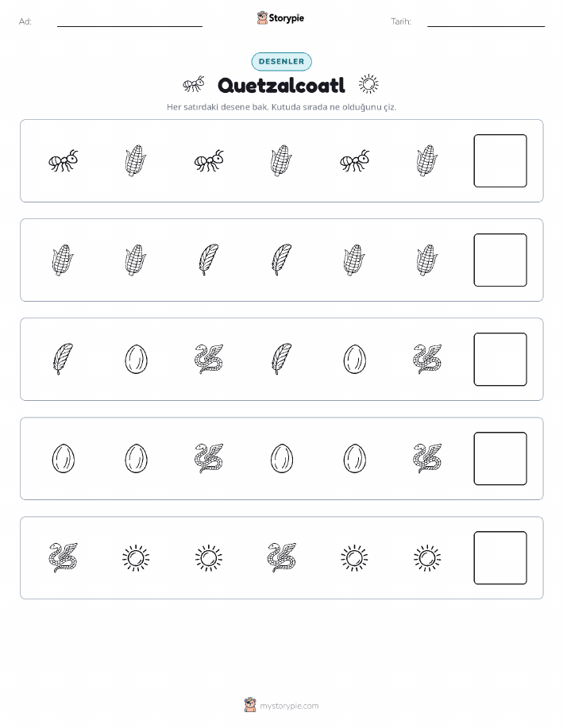Click the first egg in row three

click(136, 359)
